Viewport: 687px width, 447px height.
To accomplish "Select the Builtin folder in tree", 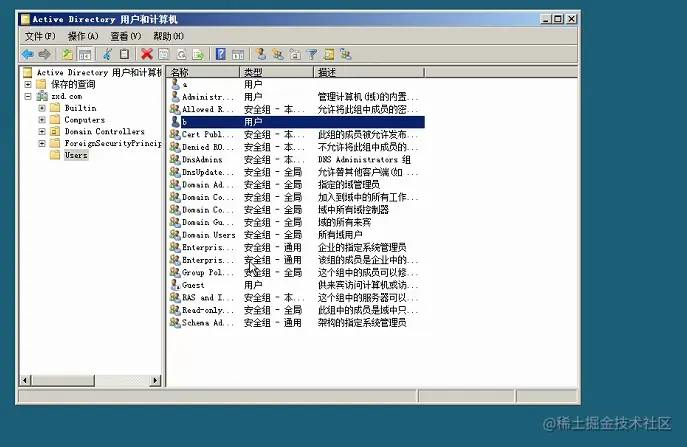I will pos(80,108).
